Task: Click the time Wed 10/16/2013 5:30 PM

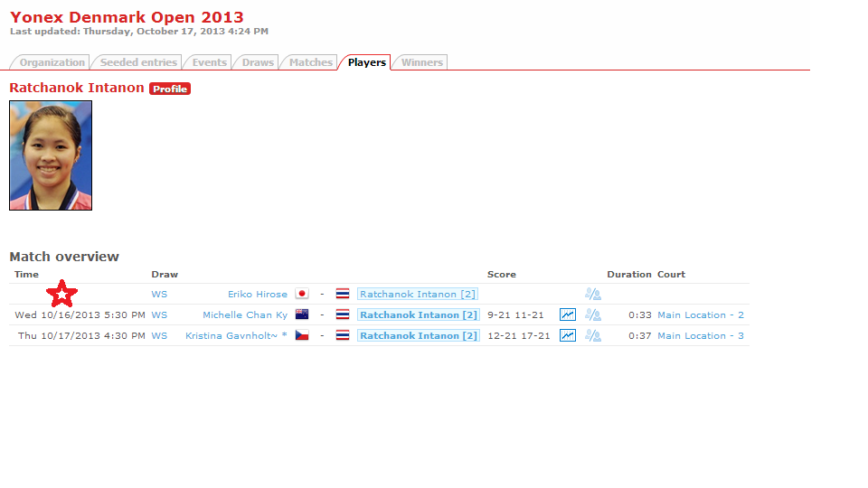Action: pyautogui.click(x=80, y=314)
